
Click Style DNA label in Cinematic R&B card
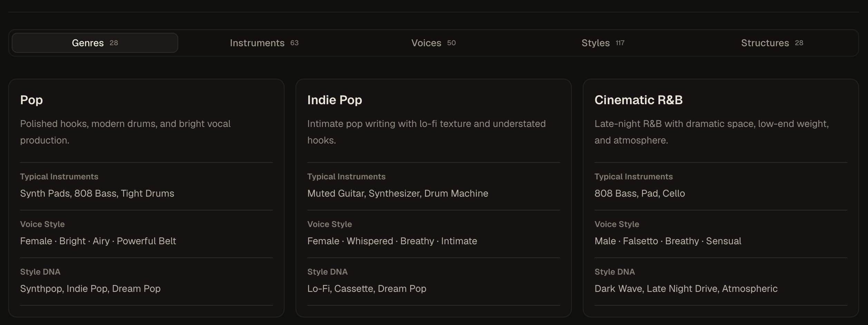click(615, 272)
